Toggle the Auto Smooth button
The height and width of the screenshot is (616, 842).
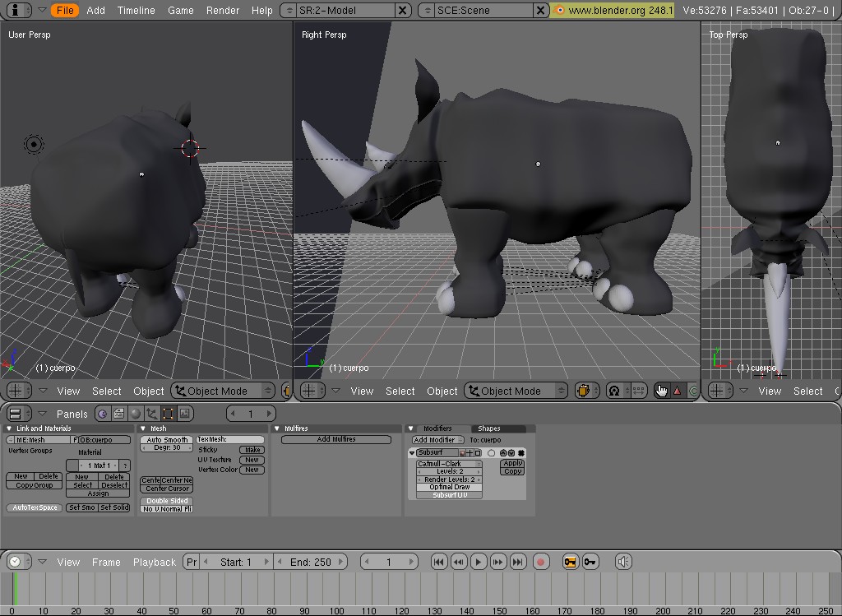pyautogui.click(x=167, y=439)
